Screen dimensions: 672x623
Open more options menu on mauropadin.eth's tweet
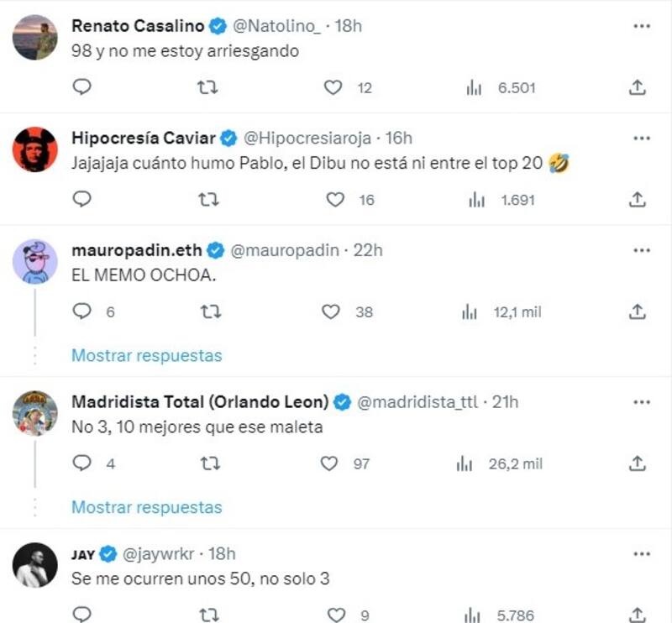641,250
